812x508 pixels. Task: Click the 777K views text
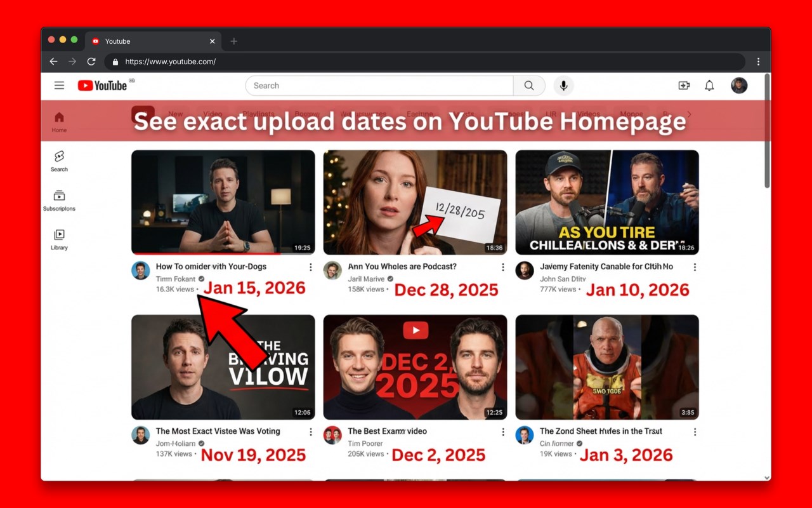pyautogui.click(x=558, y=290)
